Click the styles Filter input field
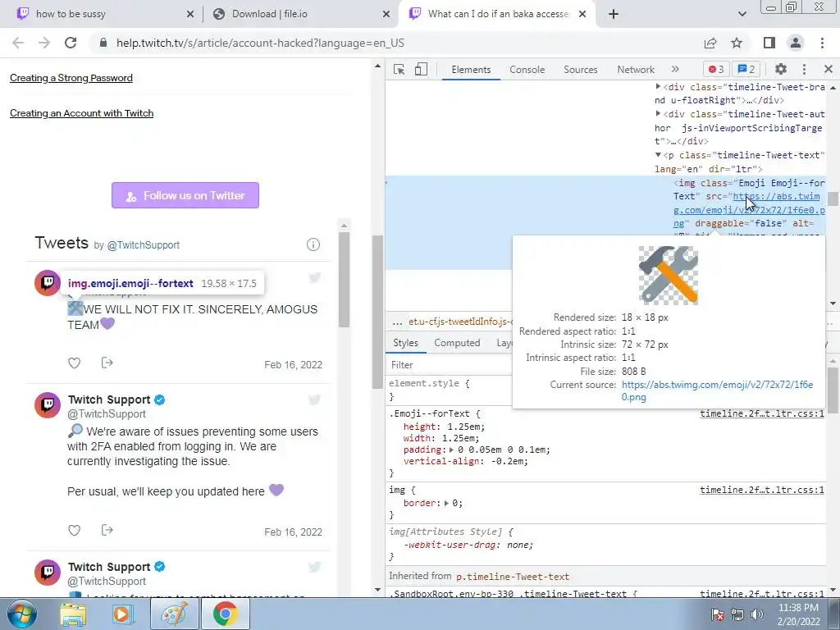 point(450,365)
